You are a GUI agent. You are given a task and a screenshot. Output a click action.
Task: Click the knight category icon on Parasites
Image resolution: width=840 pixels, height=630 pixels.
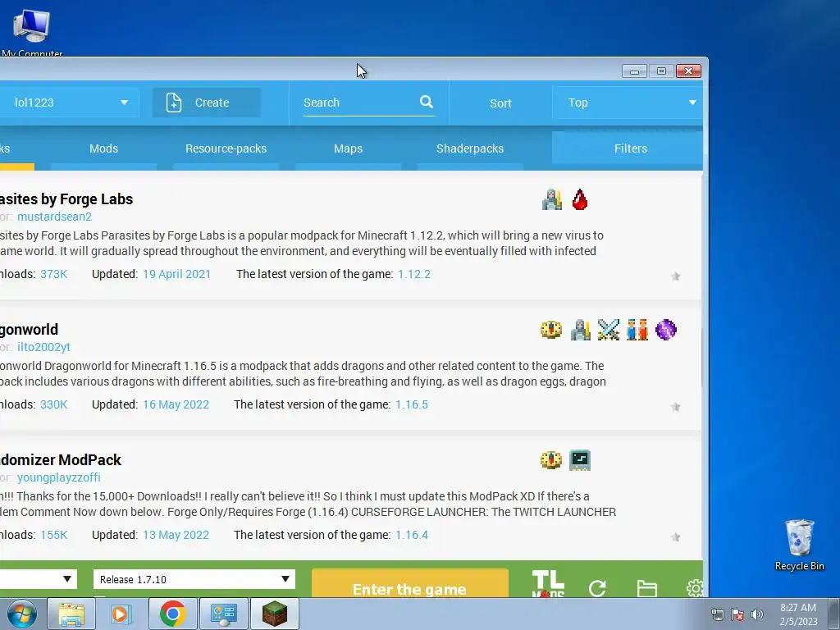(552, 200)
